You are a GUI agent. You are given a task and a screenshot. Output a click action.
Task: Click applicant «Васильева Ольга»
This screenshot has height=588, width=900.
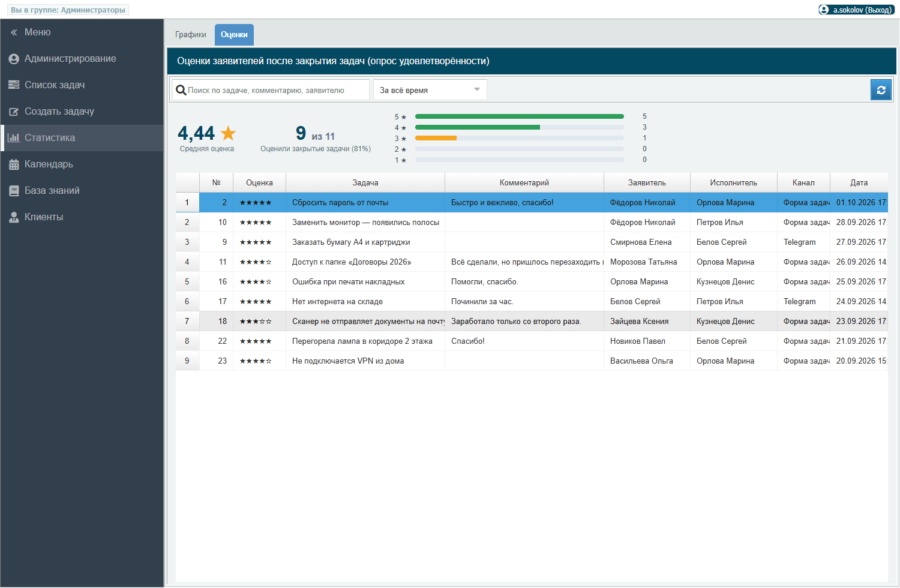click(x=641, y=361)
